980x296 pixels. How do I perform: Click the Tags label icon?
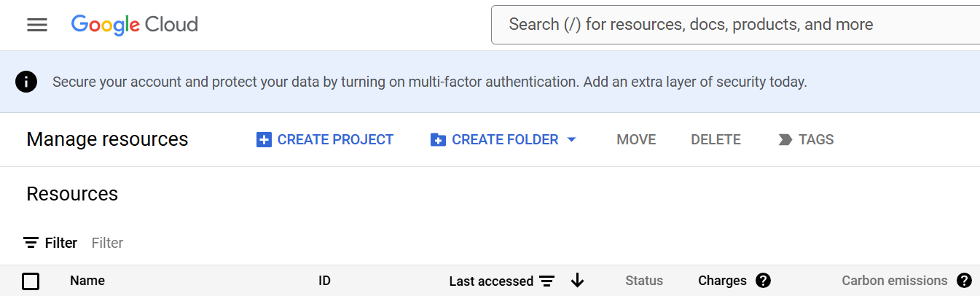785,140
